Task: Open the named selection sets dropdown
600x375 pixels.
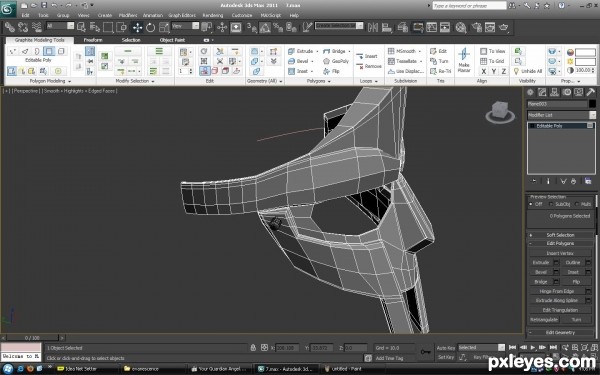Action: tap(339, 26)
